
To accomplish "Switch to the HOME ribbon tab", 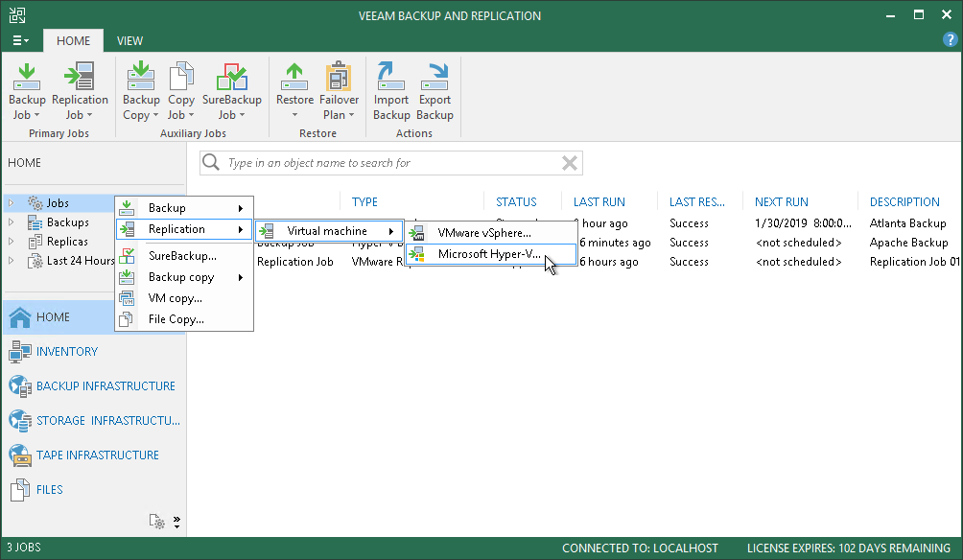I will coord(73,40).
